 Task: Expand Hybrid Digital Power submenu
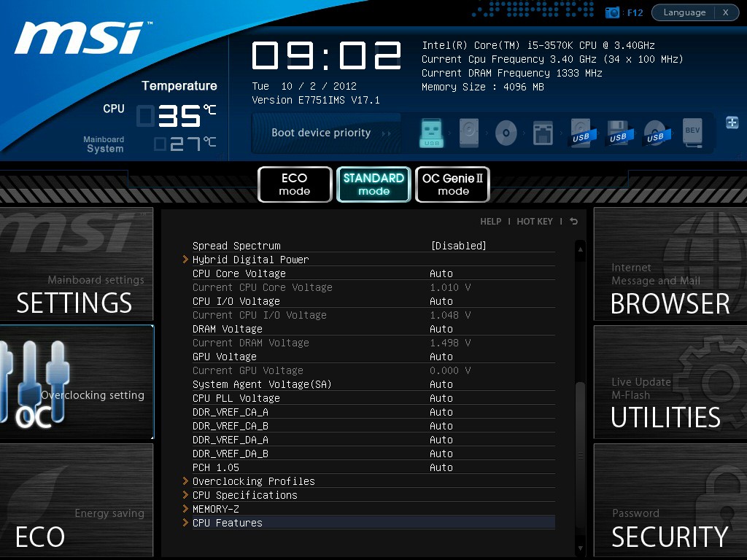pyautogui.click(x=250, y=260)
